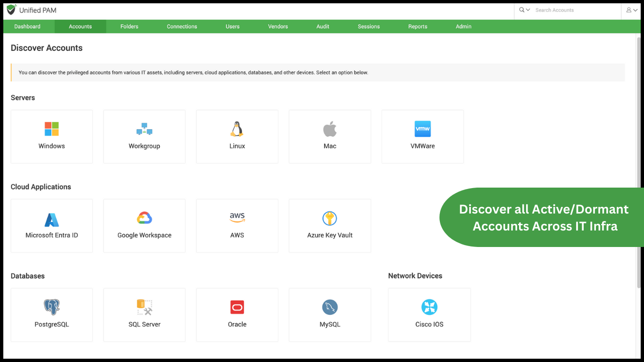Open the user profile dropdown menu
This screenshot has height=362, width=644.
point(632,10)
